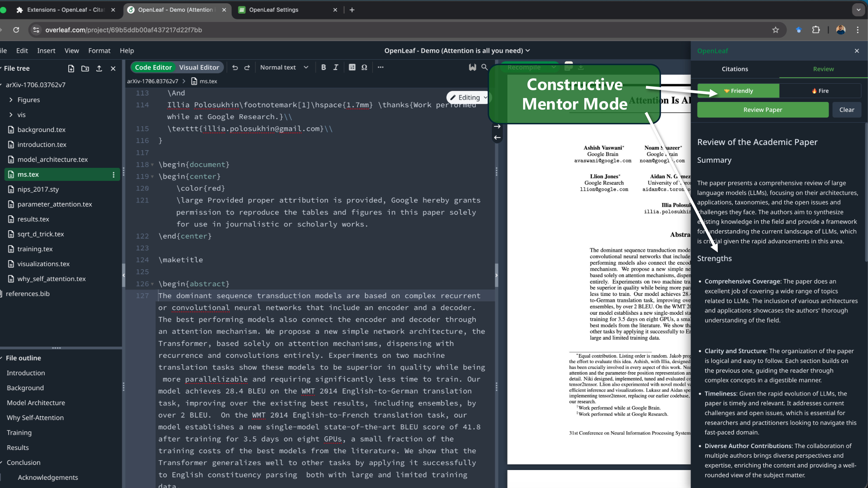Switch to the Extensions - OpenLeaf browser tab
Image resolution: width=868 pixels, height=488 pixels.
65,10
